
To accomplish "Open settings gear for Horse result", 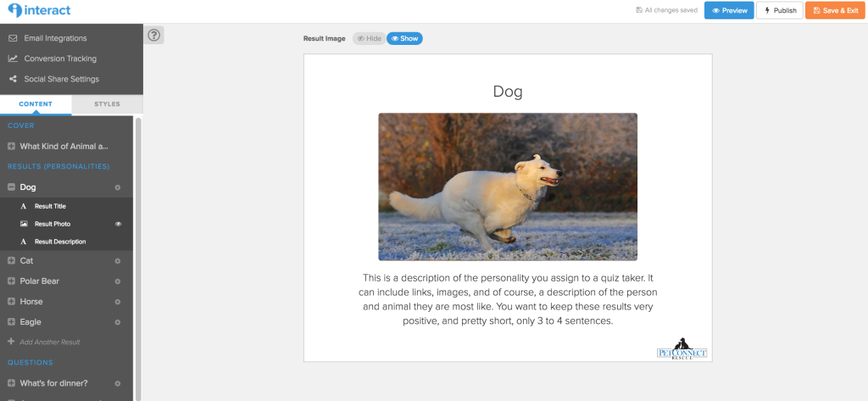I will point(117,302).
